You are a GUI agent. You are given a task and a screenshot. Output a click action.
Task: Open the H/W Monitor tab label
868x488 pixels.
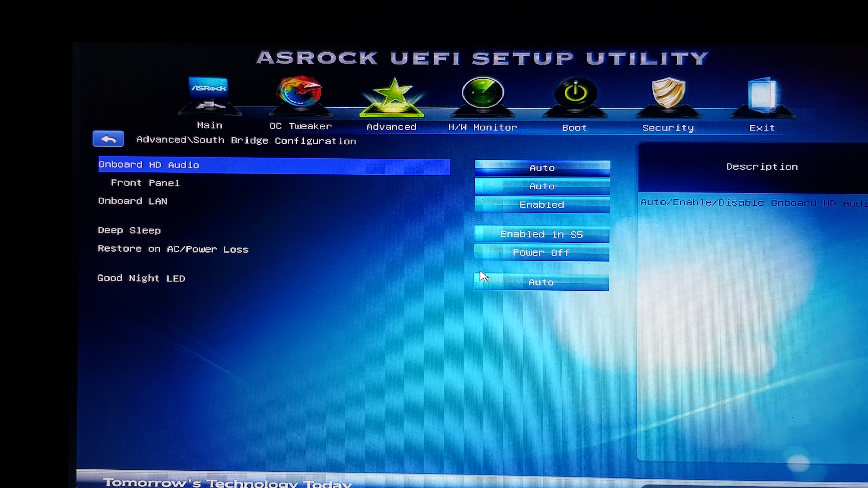[482, 128]
